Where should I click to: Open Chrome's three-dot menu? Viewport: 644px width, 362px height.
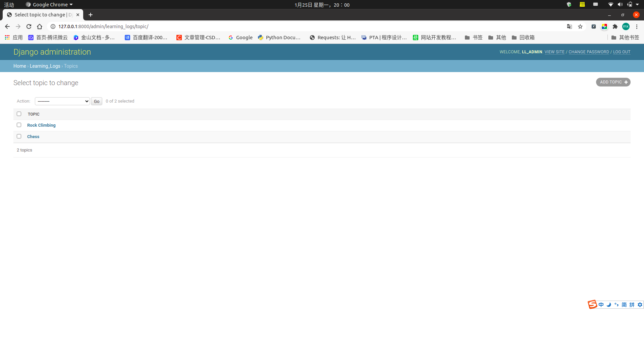click(636, 26)
